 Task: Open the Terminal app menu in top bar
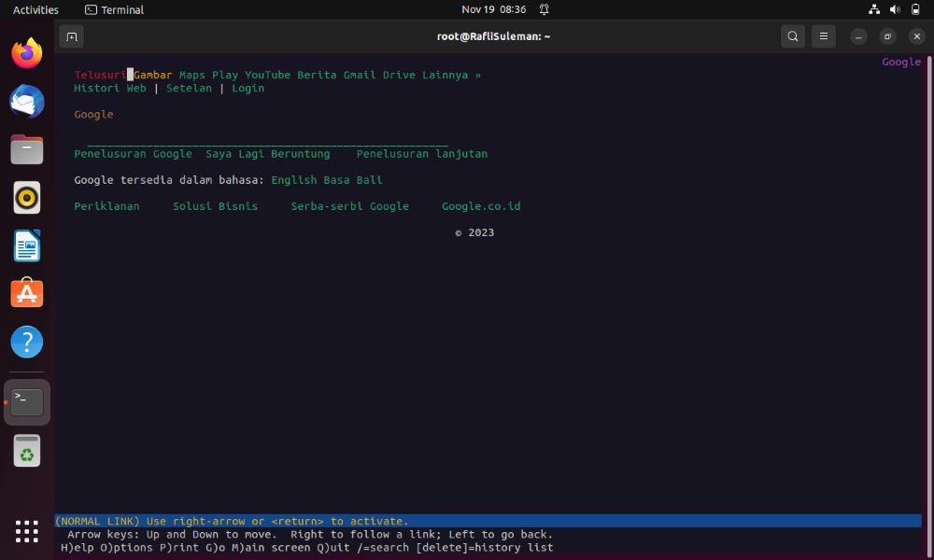point(114,9)
